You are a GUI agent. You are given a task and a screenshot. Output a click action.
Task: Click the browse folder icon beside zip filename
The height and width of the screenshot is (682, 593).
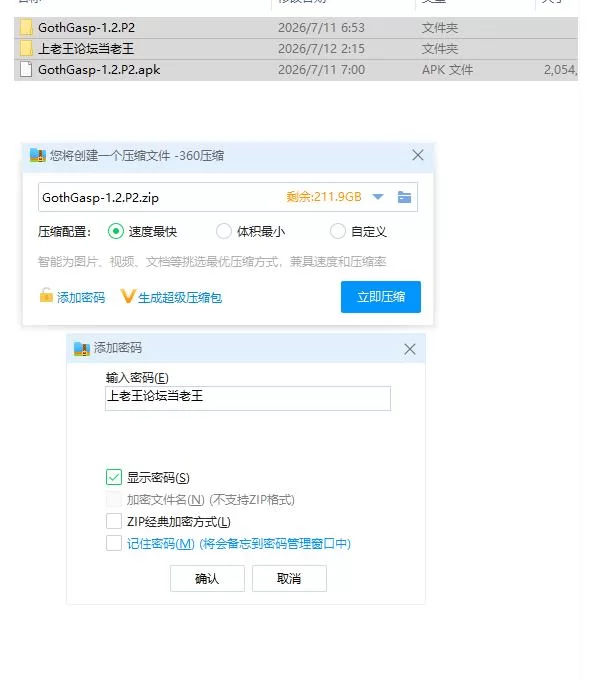[404, 197]
